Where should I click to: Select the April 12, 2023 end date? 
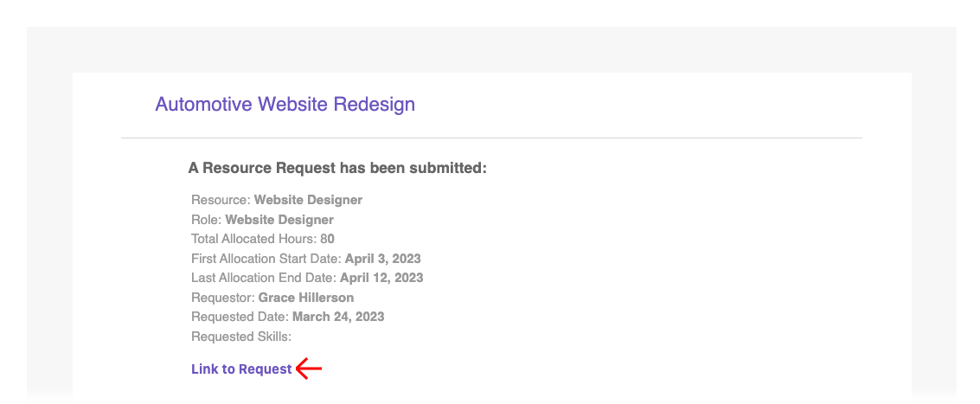381,278
